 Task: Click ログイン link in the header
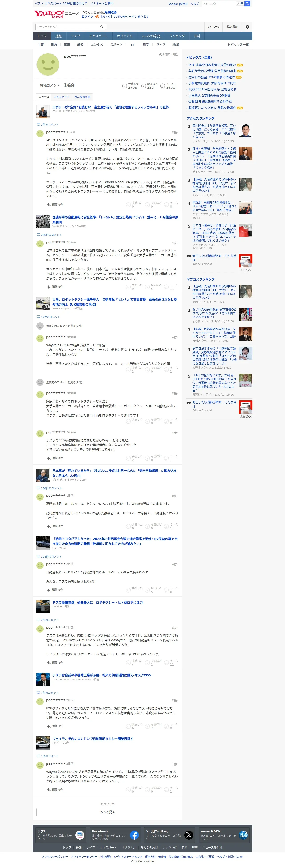coord(87,16)
